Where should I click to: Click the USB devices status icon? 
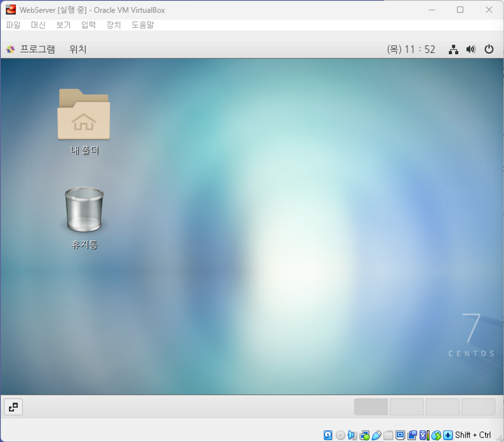[x=376, y=435]
